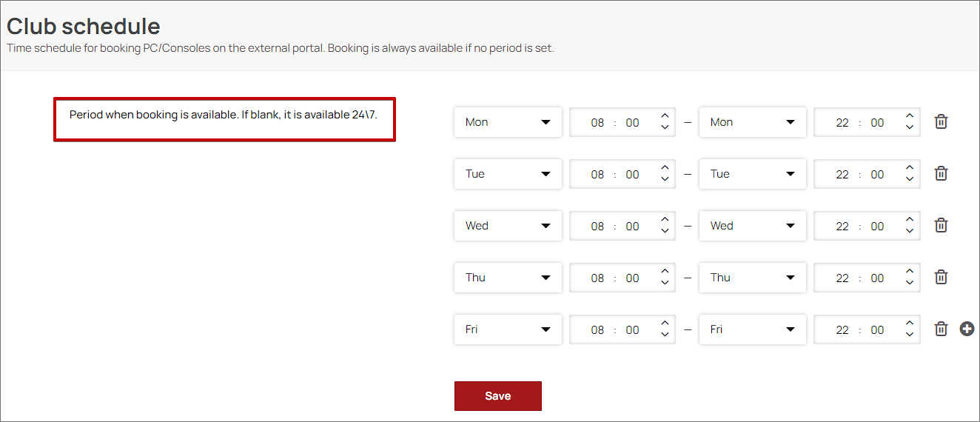Image resolution: width=980 pixels, height=422 pixels.
Task: Expand the Wed start day dropdown
Action: [x=508, y=226]
